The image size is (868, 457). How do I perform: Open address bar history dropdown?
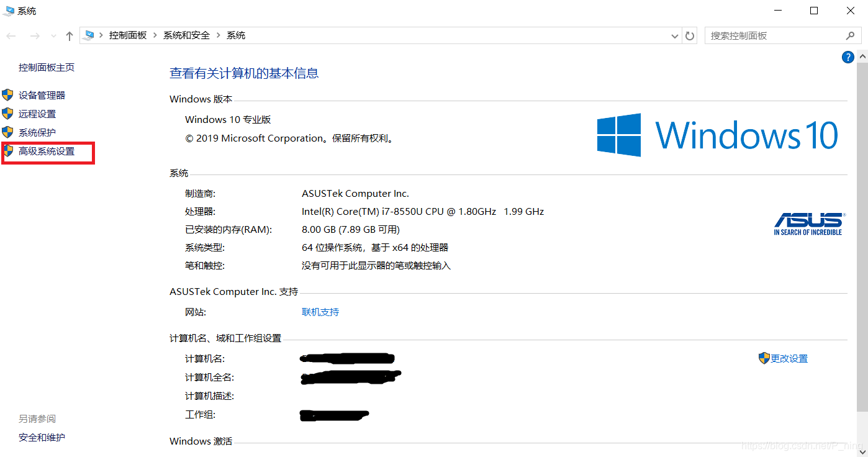click(675, 36)
